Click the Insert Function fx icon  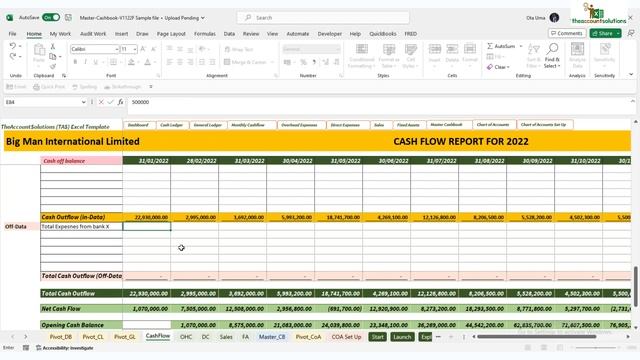point(120,102)
